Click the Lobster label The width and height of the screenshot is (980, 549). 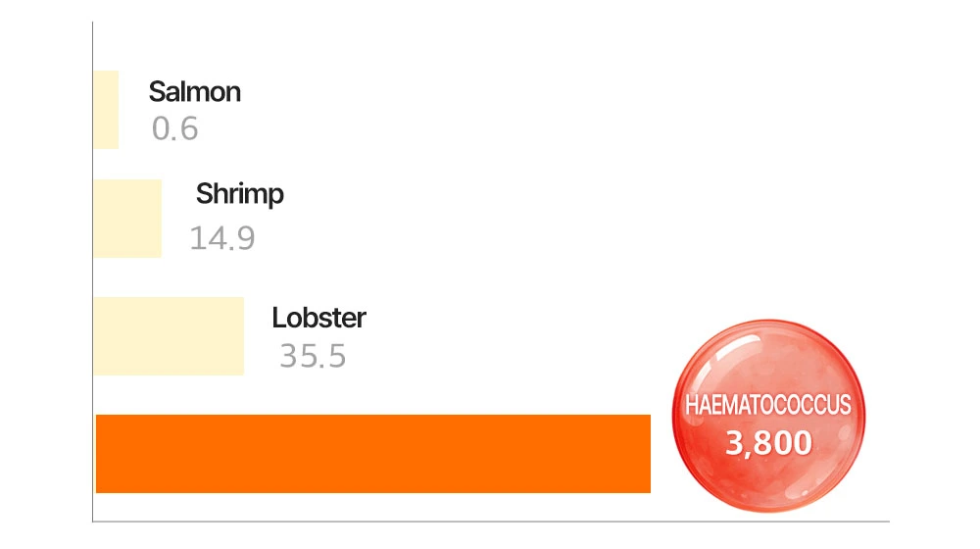pyautogui.click(x=318, y=318)
